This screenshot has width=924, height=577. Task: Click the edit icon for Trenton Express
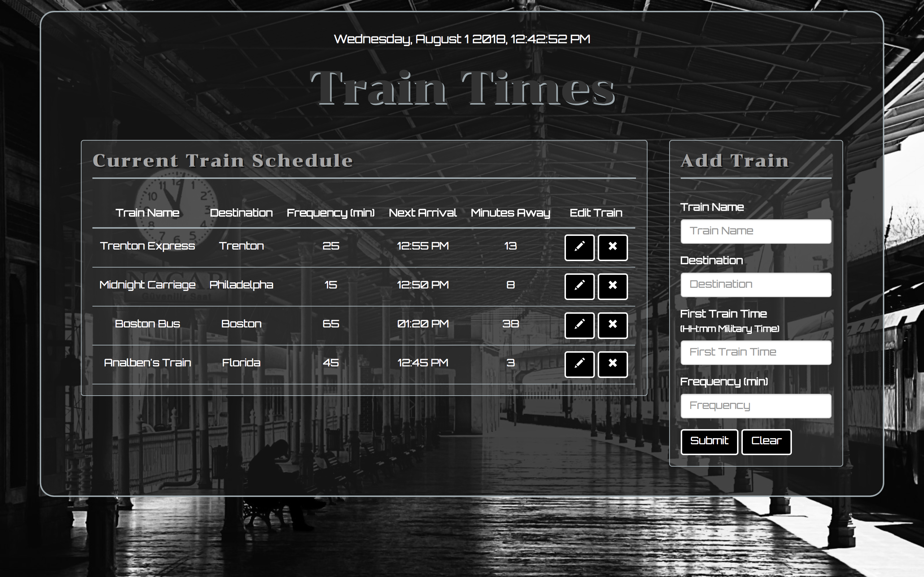pyautogui.click(x=579, y=246)
